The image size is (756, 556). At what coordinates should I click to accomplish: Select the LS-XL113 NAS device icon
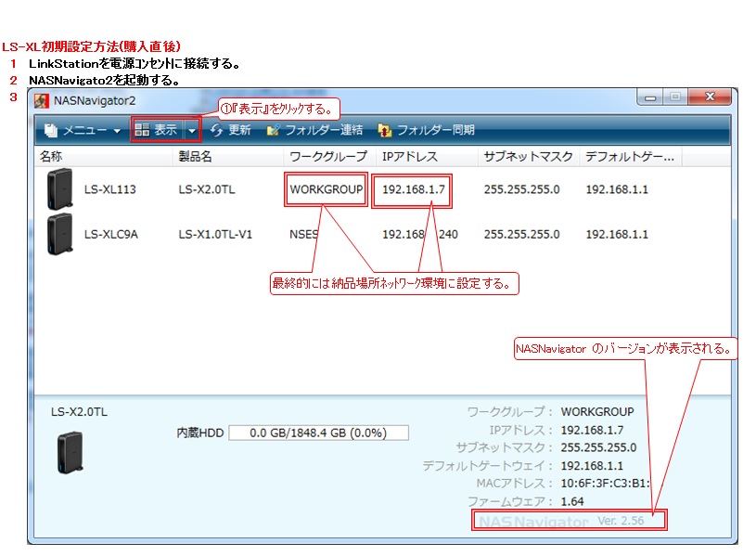point(59,188)
